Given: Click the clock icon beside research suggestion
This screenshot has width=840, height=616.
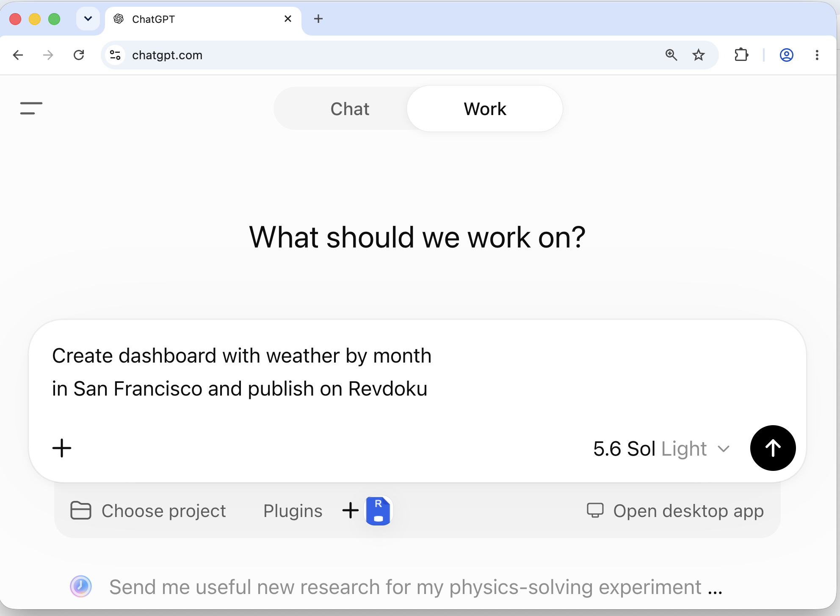Looking at the screenshot, I should 80,586.
